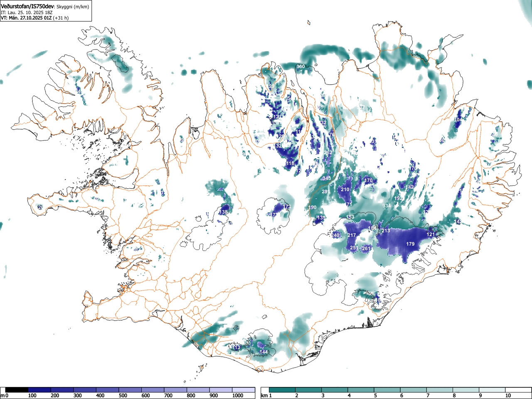This screenshot has height=399, width=532.
Task: Click the 192 visibility value
Action: [398, 198]
